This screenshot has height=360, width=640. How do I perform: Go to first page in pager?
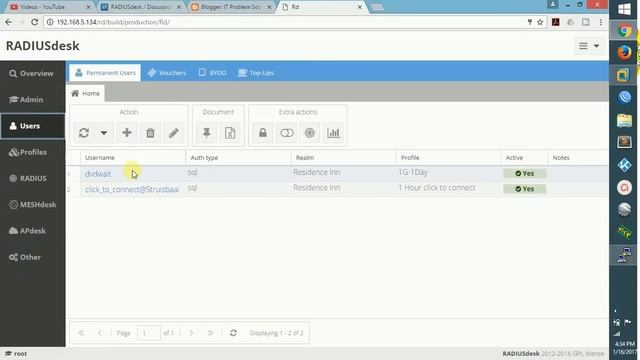click(x=81, y=333)
